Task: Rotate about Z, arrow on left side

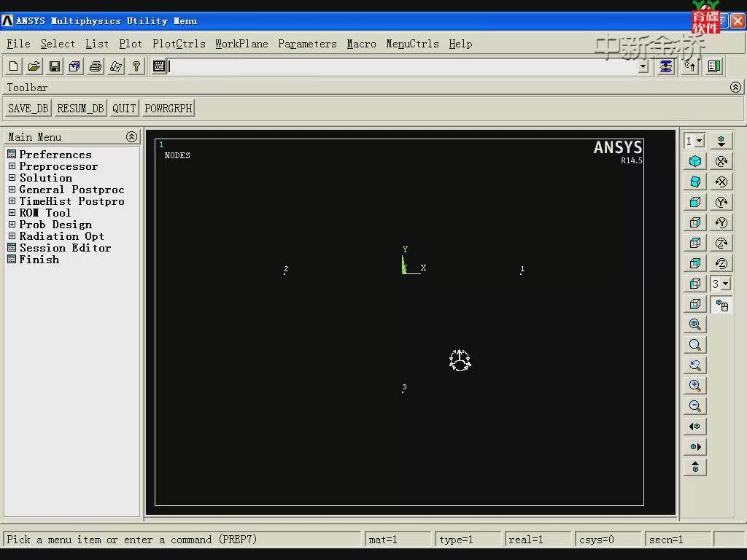Action: pyautogui.click(x=721, y=263)
